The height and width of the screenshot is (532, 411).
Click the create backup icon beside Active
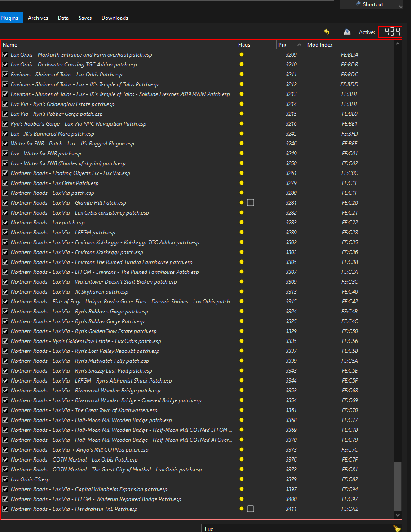347,32
